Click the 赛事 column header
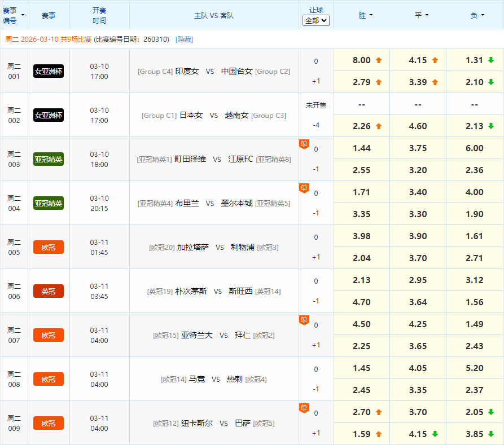 click(x=49, y=15)
